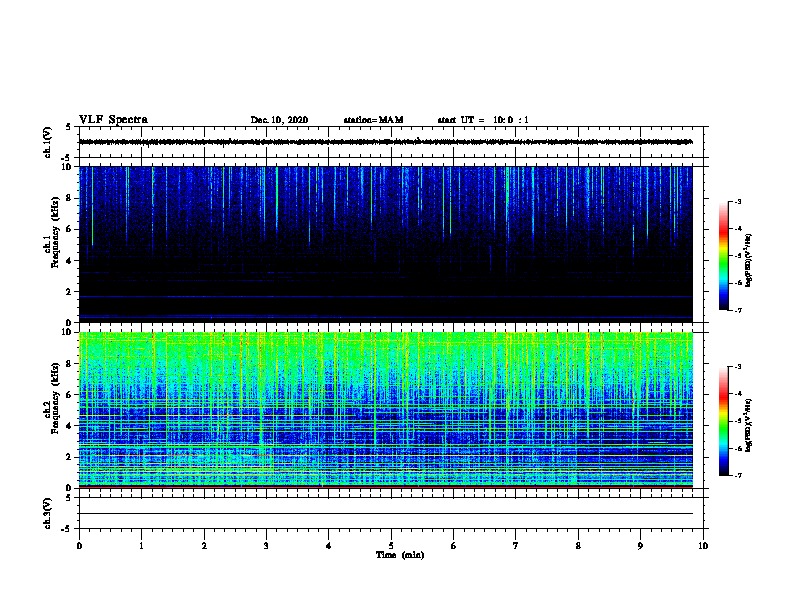792x612 pixels.
Task: Click the log(PSD) label beside ch.2 color bar
Action: click(748, 425)
